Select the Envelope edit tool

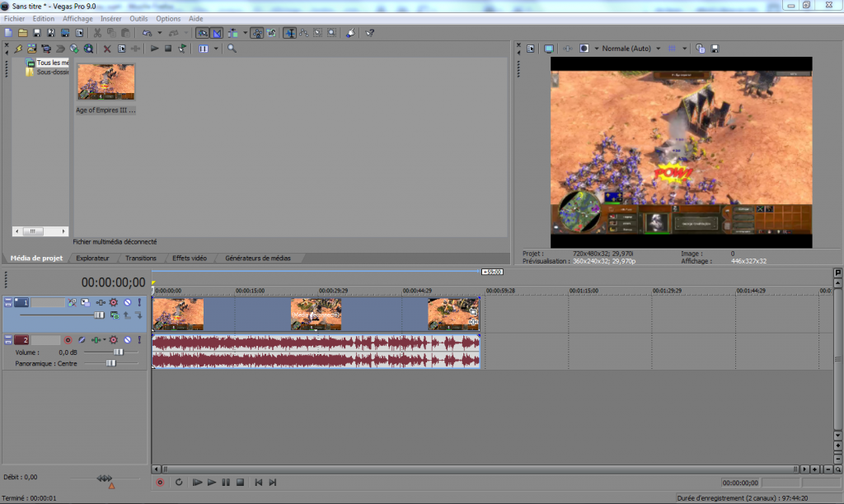click(x=304, y=33)
